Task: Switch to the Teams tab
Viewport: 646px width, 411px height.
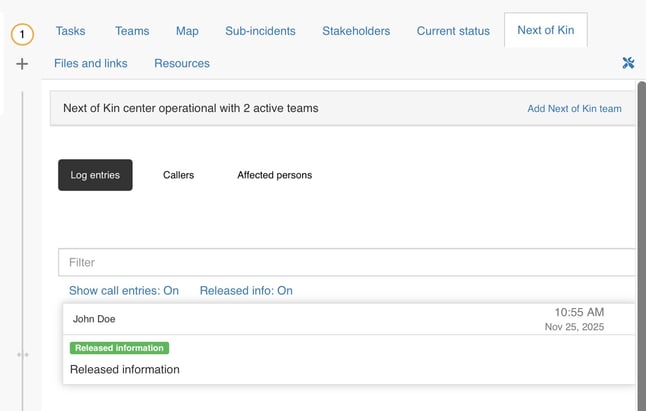Action: (x=132, y=31)
